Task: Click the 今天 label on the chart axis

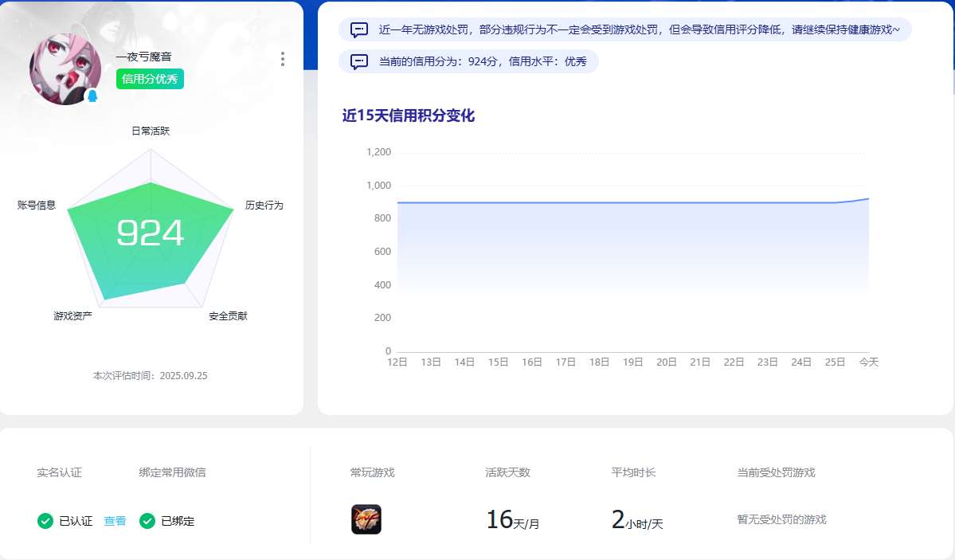Action: 868,362
